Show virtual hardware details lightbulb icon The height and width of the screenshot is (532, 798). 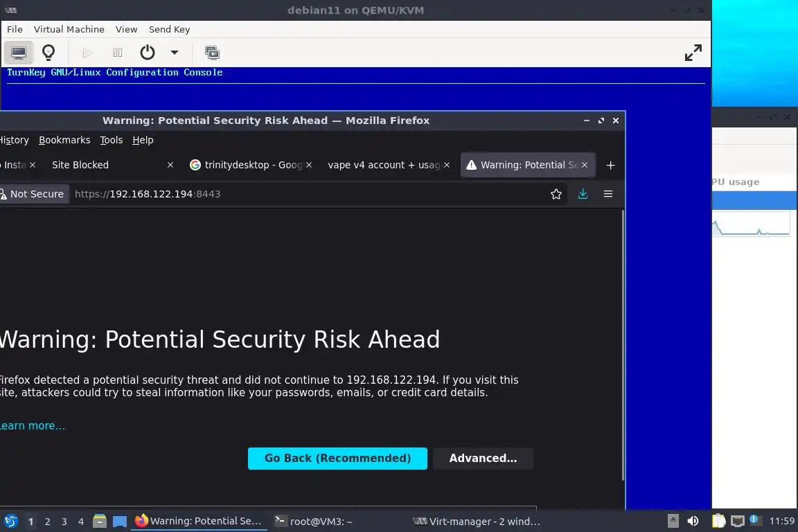tap(48, 53)
